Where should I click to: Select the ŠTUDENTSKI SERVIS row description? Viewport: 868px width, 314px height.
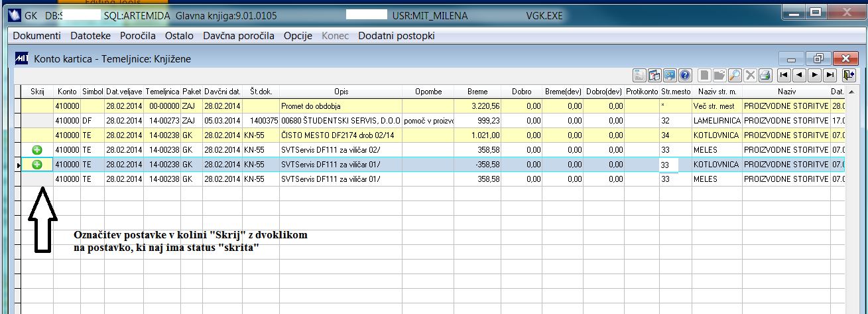pos(341,121)
